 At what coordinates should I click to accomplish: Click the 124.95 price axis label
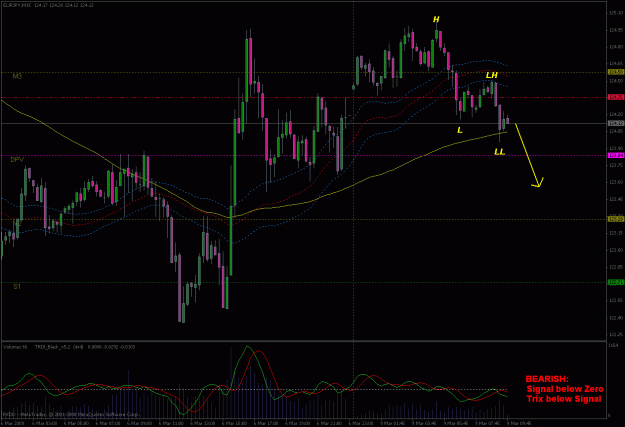point(616,30)
